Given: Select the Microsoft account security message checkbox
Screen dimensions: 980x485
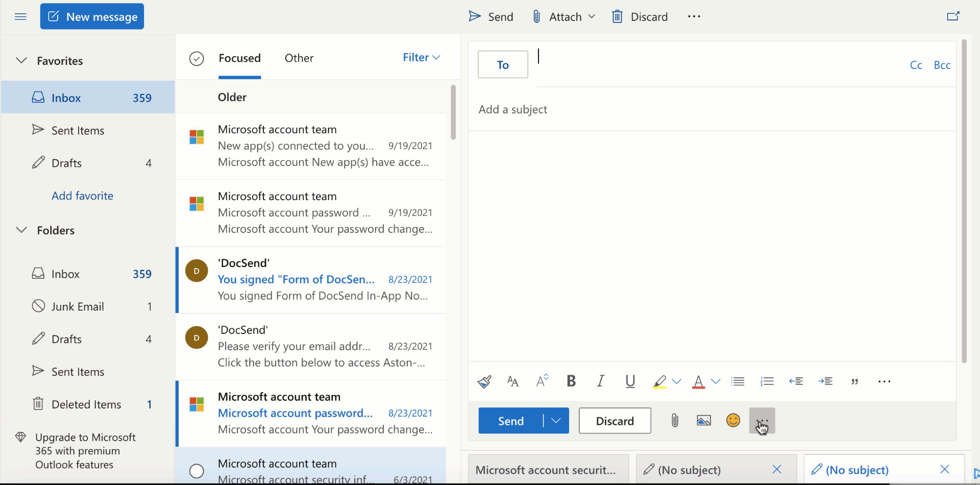Looking at the screenshot, I should 197,471.
